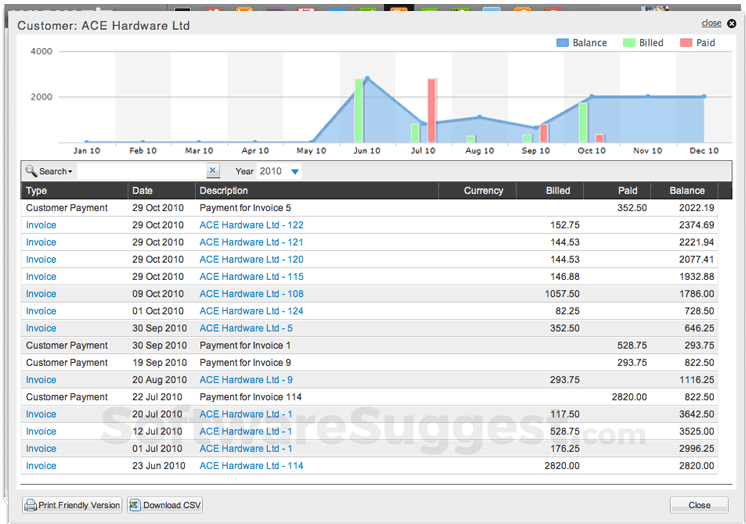Open ACE Hardware Ltd - 108 description link
This screenshot has width=746, height=524.
251,294
